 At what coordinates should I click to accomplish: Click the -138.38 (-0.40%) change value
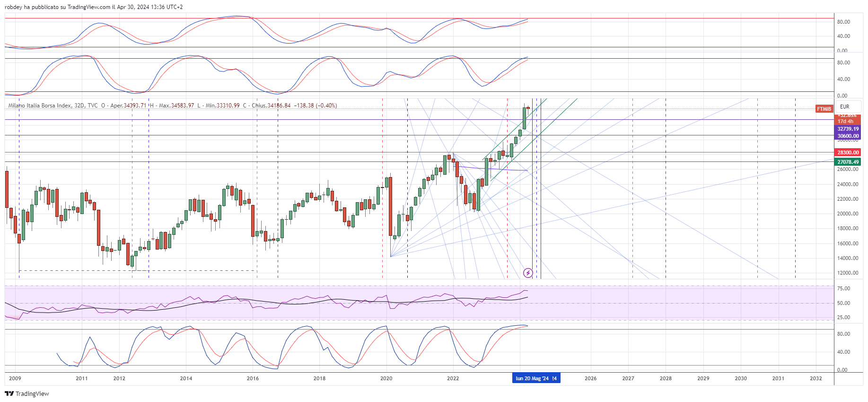(316, 106)
